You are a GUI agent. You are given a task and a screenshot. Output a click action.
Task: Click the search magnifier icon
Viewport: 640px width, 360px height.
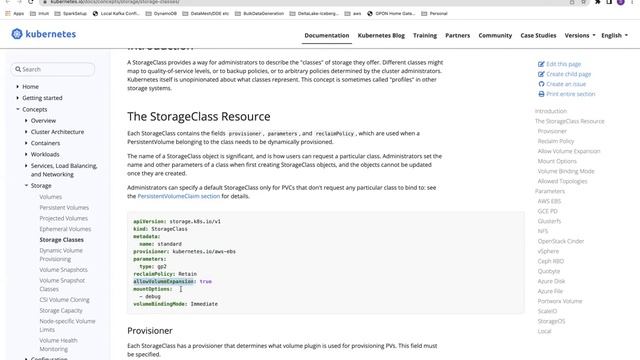coord(18,69)
